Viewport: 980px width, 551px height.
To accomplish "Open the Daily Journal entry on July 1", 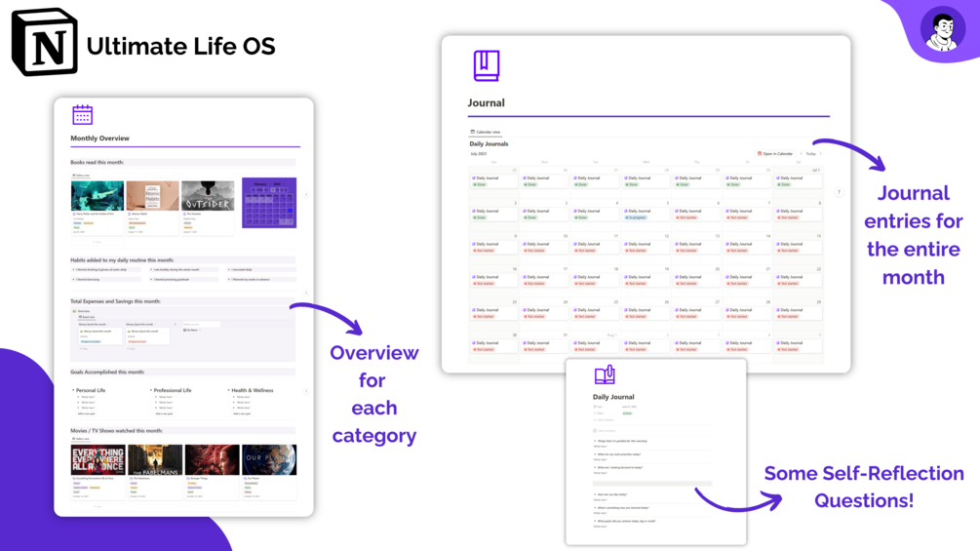I will click(x=799, y=181).
